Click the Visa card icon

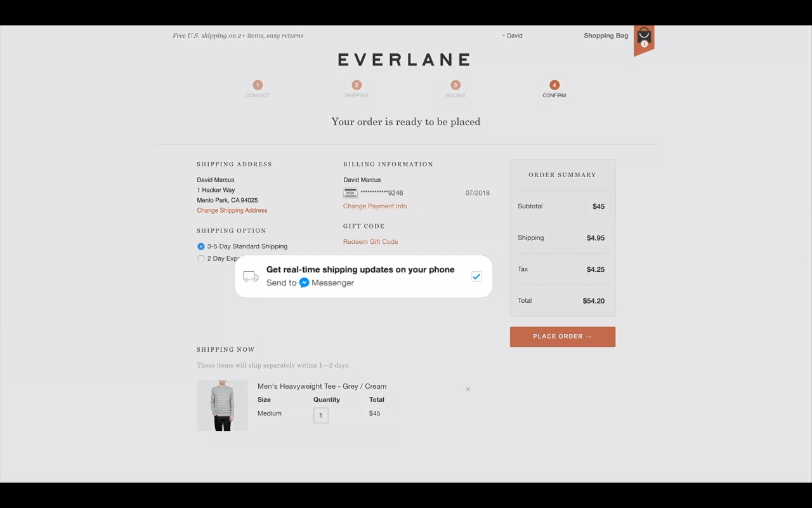coord(350,193)
